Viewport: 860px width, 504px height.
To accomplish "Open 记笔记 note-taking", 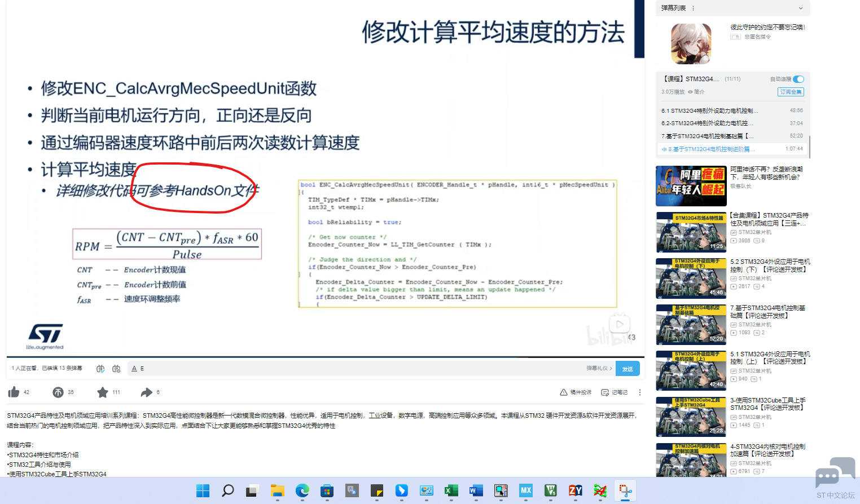I will pos(615,392).
